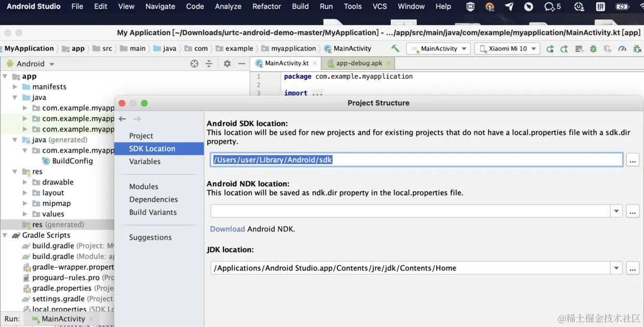Click Attach Debugger to Android Process icon
Image resolution: width=644 pixels, height=327 pixels.
pyautogui.click(x=637, y=49)
